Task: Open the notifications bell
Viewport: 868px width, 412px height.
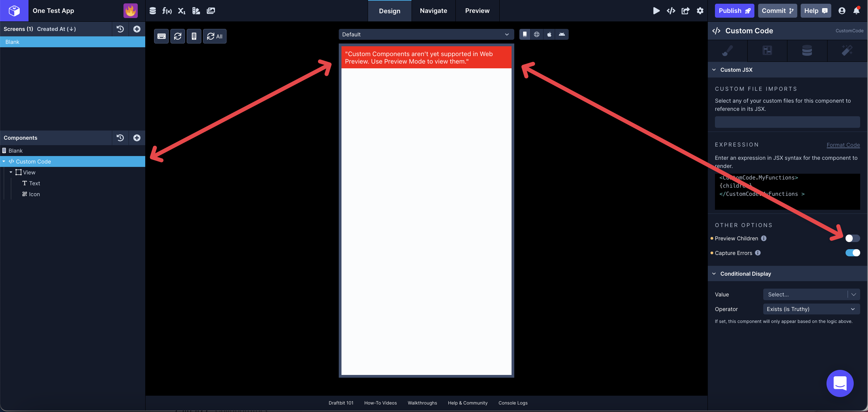Action: coord(856,11)
